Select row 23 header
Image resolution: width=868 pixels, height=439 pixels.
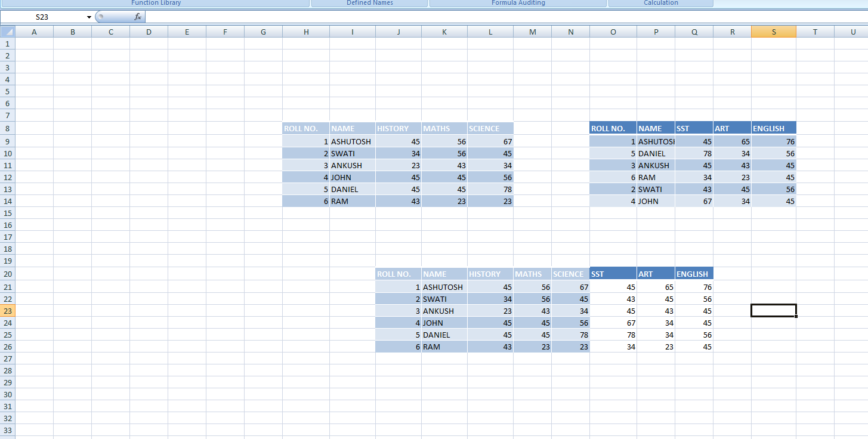tap(7, 311)
